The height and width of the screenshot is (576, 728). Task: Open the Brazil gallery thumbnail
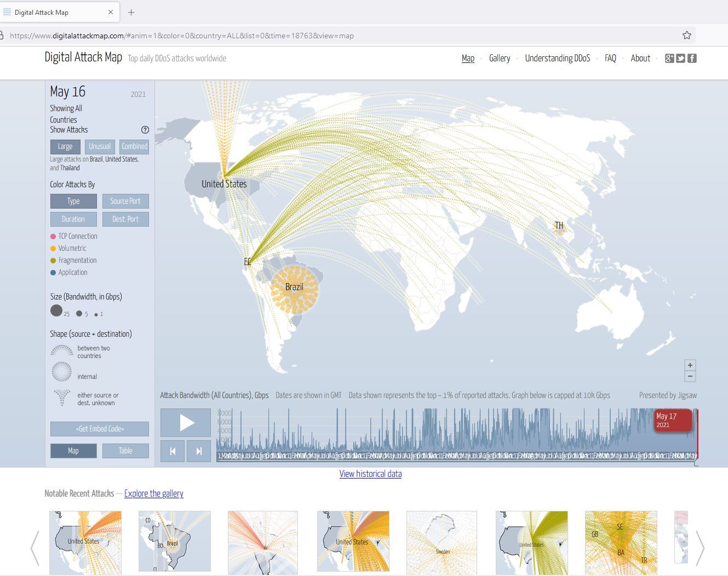[x=174, y=542]
